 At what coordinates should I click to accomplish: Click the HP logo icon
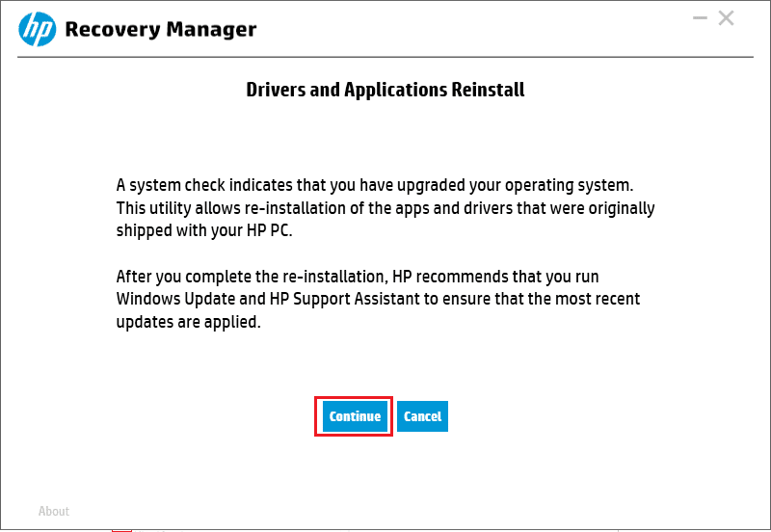(x=38, y=30)
